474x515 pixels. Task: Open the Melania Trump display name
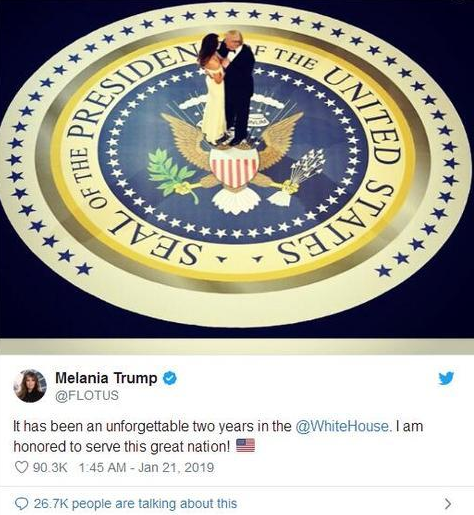(x=106, y=378)
